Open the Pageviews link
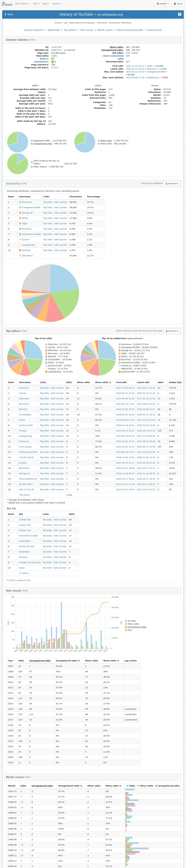 pos(74,23)
